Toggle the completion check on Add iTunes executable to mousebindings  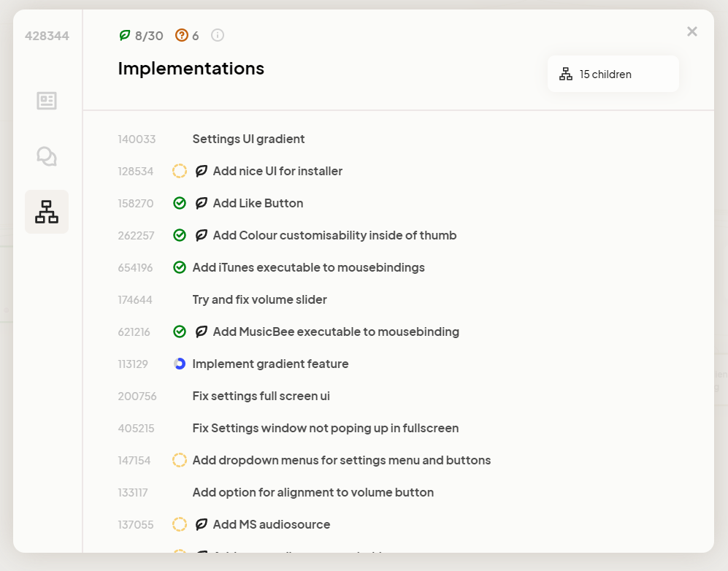click(x=180, y=267)
